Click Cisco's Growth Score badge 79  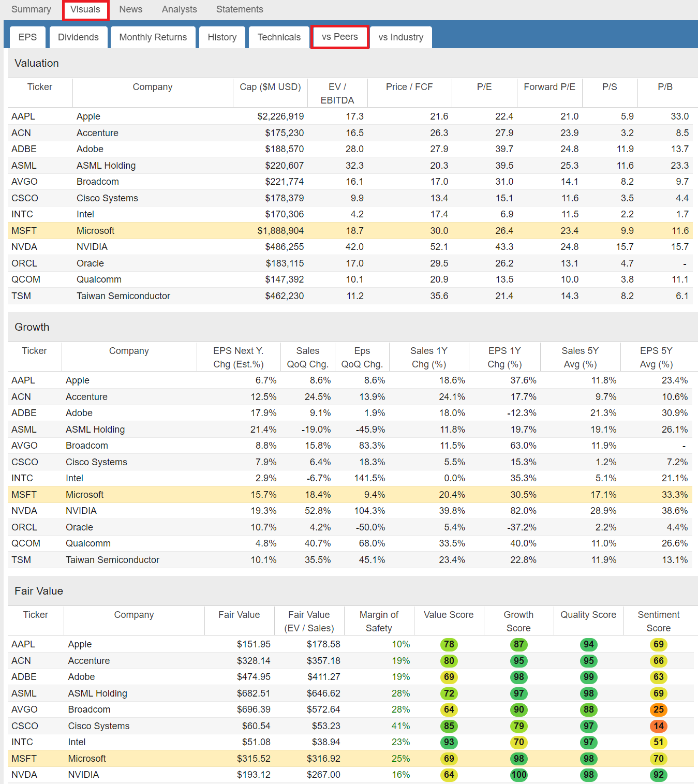click(519, 726)
